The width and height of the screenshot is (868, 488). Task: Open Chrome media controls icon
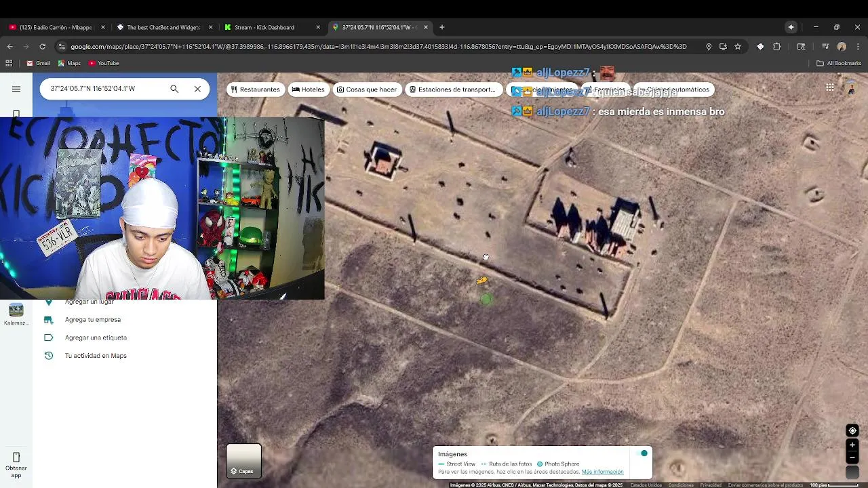825,46
